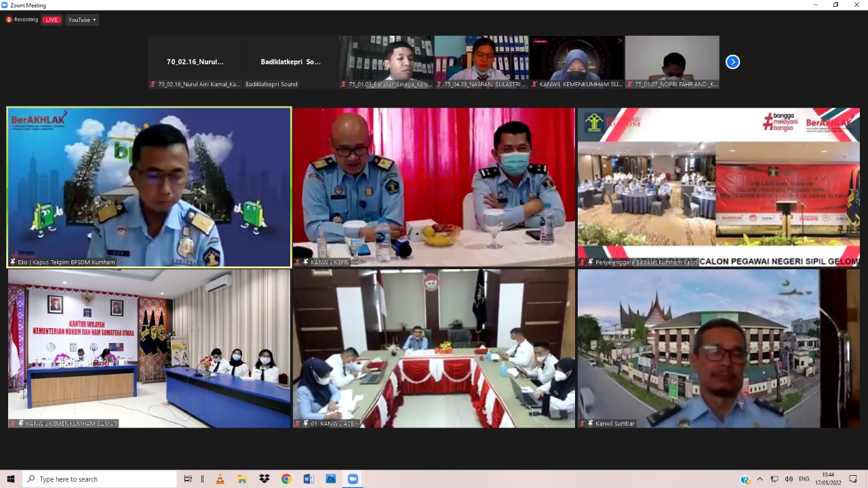Select the Badiklatkepri Sound participant tile
This screenshot has height=488, width=868.
[291, 62]
